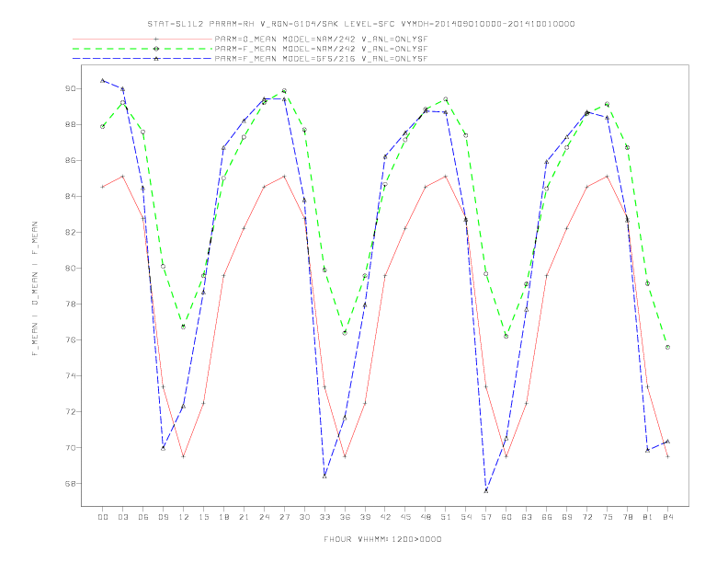Click x-axis tick label 12
This screenshot has width=728, height=563.
[184, 517]
